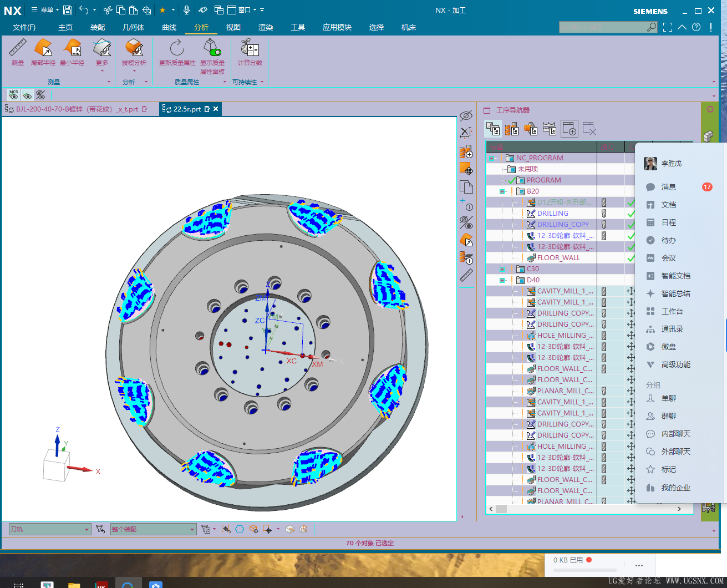This screenshot has height=588, width=727.
Task: Click the scroll right arrow of navigator
Action: (679, 509)
